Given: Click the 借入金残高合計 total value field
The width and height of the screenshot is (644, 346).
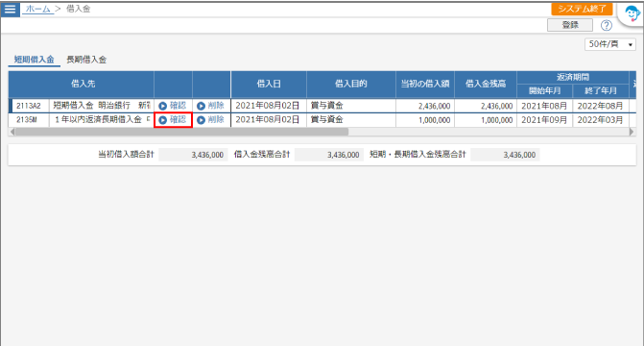Looking at the screenshot, I should pos(329,155).
